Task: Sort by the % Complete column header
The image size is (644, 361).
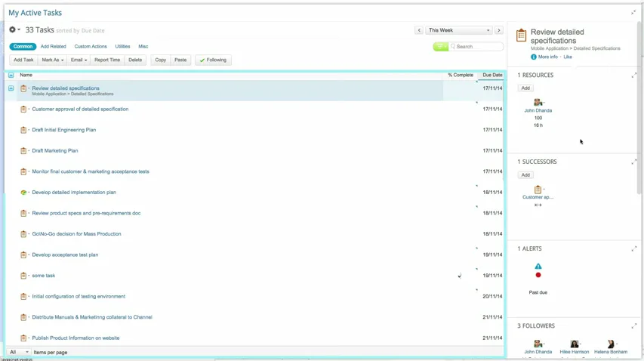Action: 461,76
